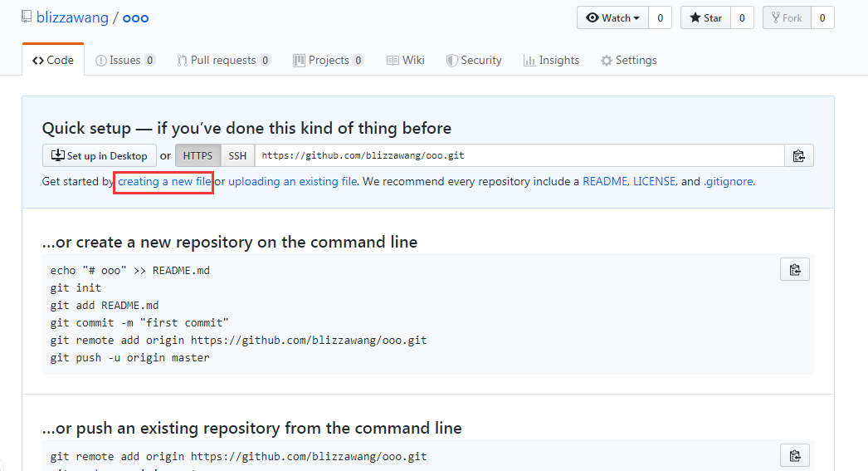Open the blizzawang user profile link
The image size is (868, 471).
point(72,17)
